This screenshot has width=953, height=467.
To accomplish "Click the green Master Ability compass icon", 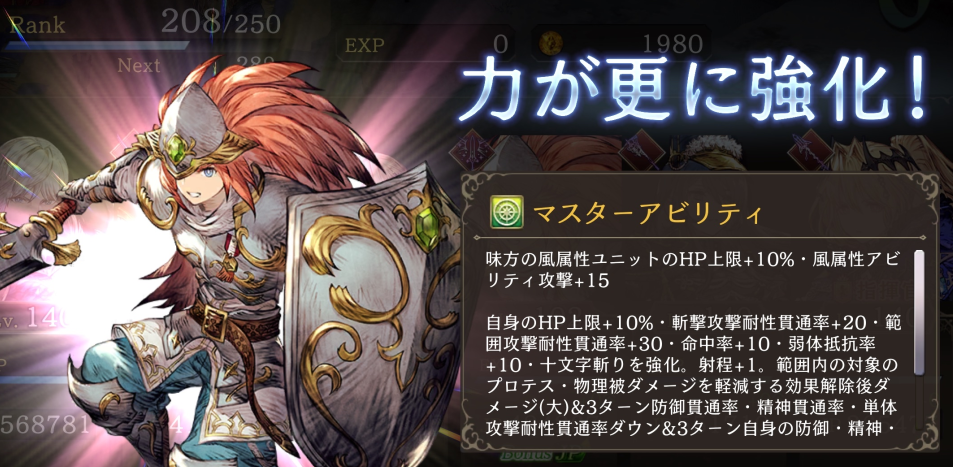I will pyautogui.click(x=506, y=212).
